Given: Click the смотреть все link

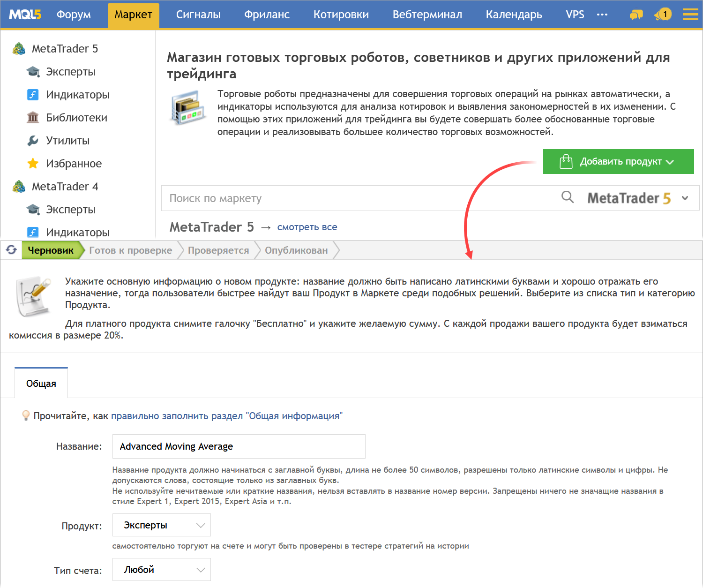Looking at the screenshot, I should tap(307, 227).
